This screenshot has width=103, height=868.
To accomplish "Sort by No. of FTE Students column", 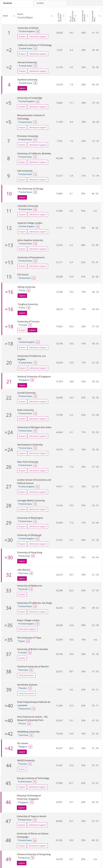I will coord(63,16).
